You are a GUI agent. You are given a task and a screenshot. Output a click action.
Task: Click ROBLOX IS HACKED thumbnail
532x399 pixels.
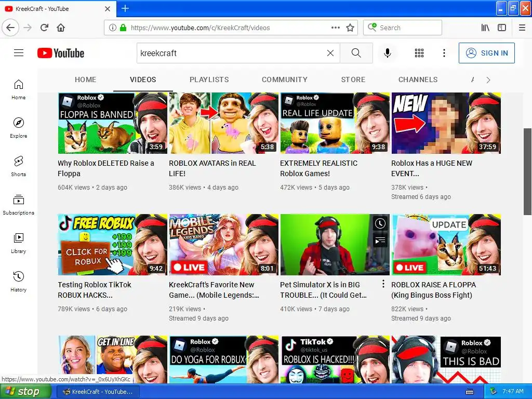(335, 360)
